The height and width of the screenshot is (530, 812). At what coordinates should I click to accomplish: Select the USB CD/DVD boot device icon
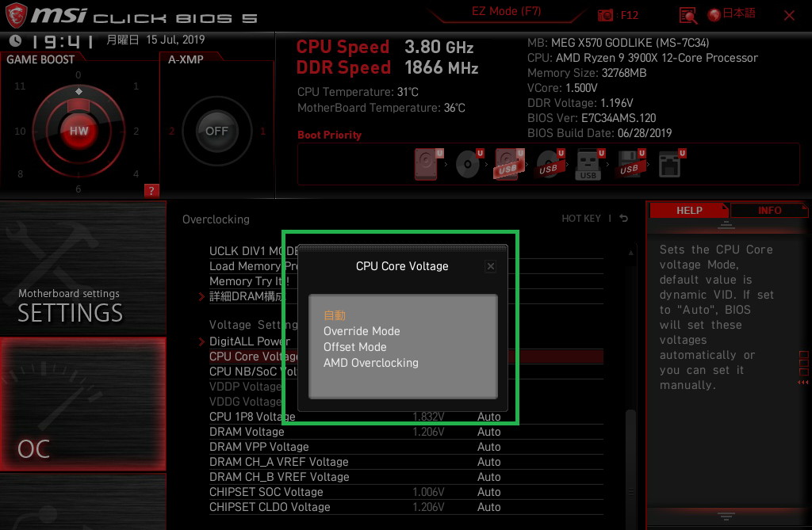click(550, 164)
